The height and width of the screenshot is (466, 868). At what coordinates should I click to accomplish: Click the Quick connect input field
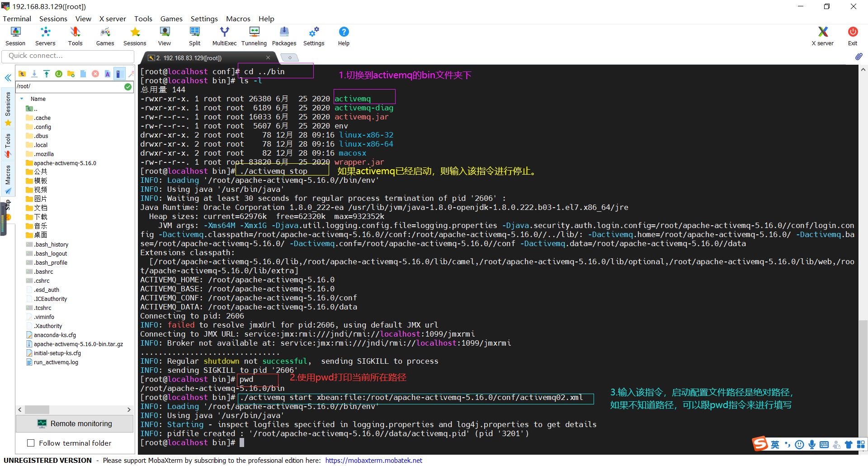(x=68, y=56)
